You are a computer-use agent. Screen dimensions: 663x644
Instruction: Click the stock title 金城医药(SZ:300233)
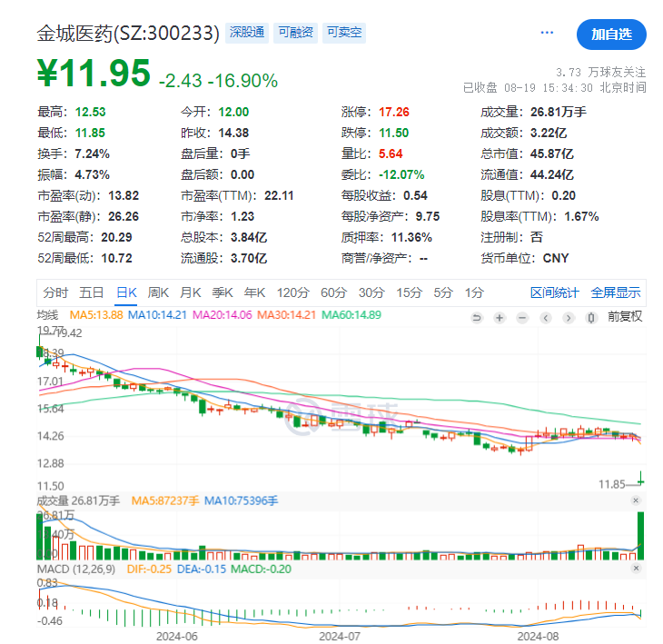click(x=128, y=33)
